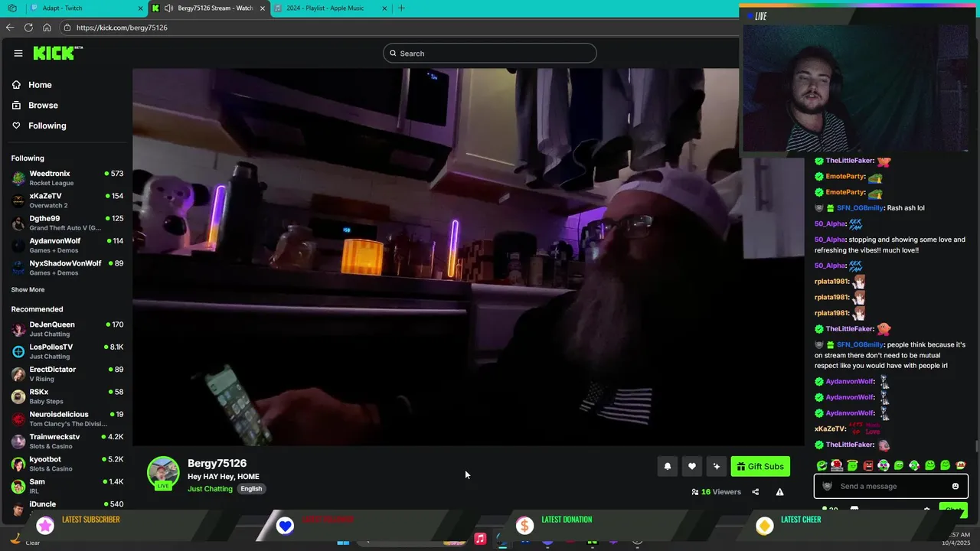Viewport: 980px width, 551px height.
Task: Click the heart follow button
Action: click(x=692, y=466)
